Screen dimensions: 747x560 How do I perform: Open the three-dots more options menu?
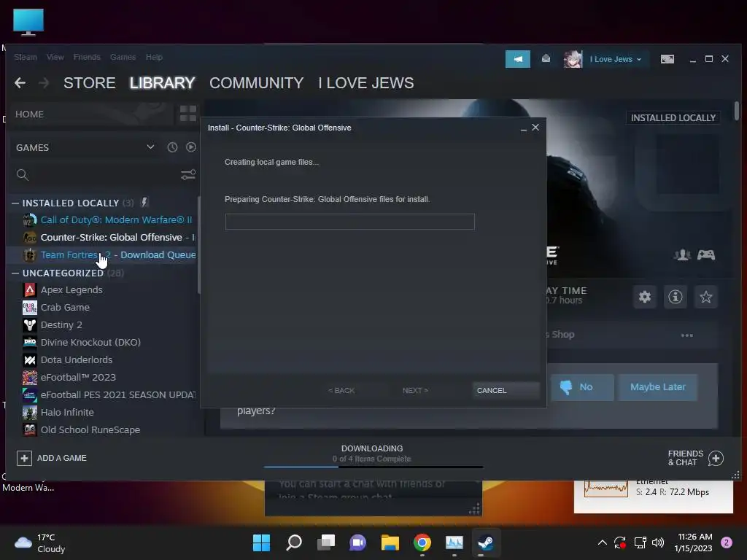click(686, 335)
